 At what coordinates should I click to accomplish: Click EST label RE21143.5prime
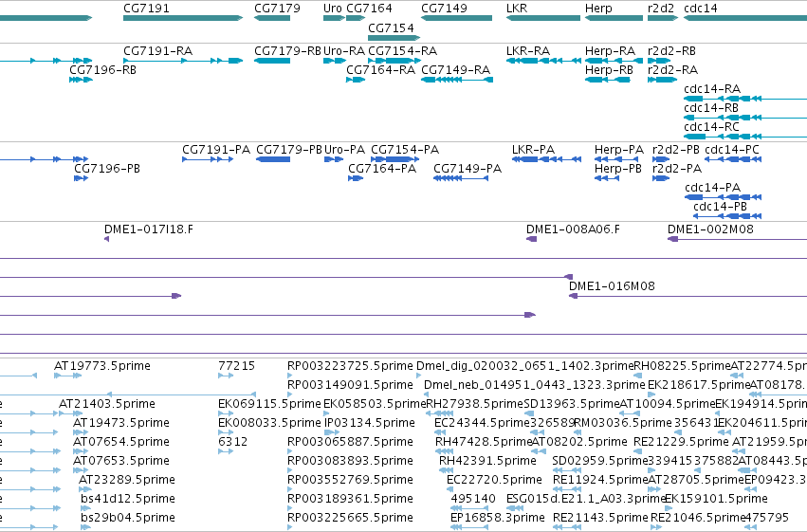tap(600, 518)
